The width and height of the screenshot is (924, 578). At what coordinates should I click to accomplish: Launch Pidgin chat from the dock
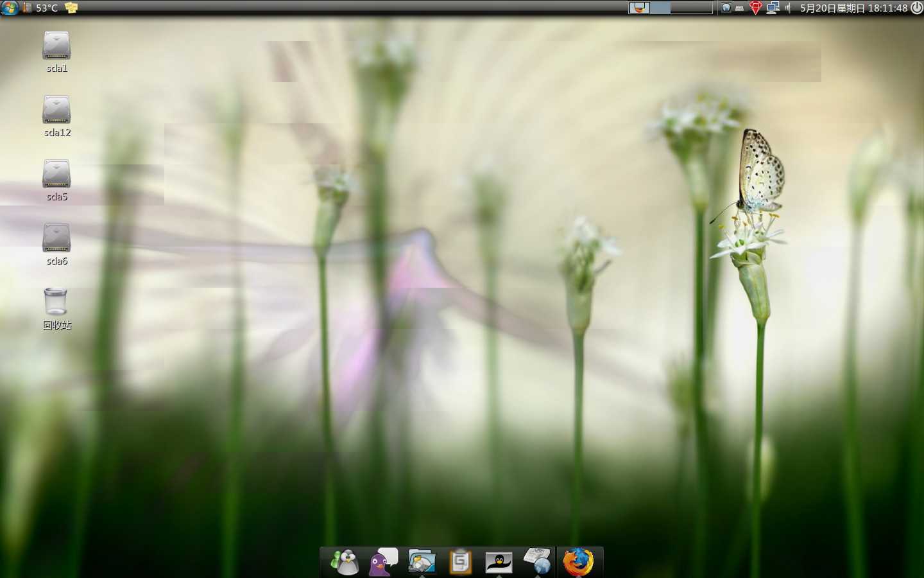[384, 562]
